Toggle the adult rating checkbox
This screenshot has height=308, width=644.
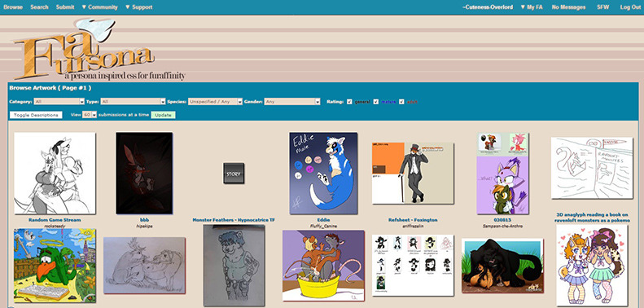401,102
